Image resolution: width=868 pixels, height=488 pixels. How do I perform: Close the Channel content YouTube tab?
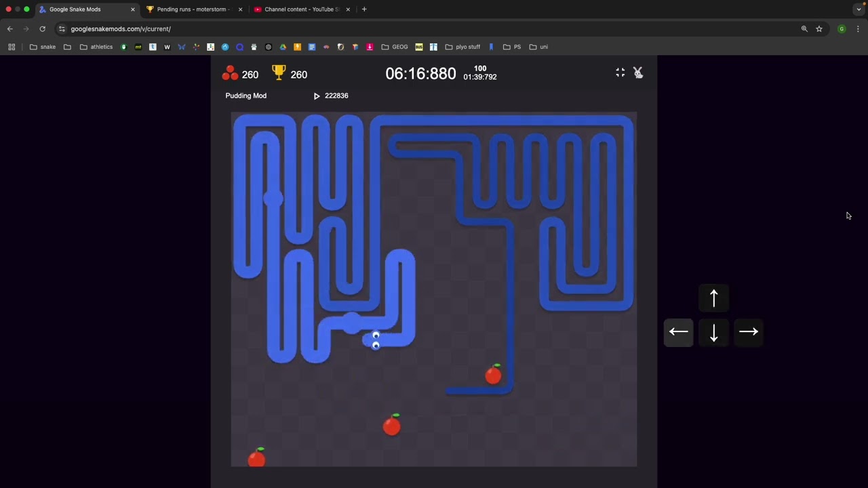pos(348,9)
